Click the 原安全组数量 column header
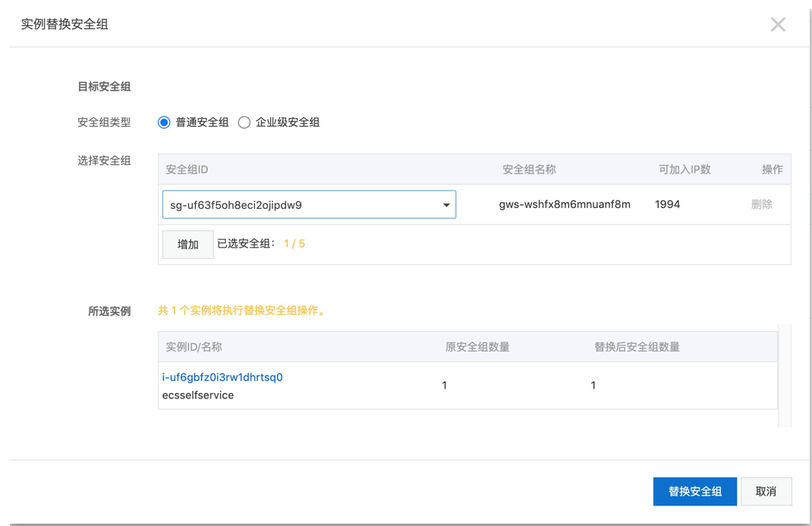 [x=477, y=347]
